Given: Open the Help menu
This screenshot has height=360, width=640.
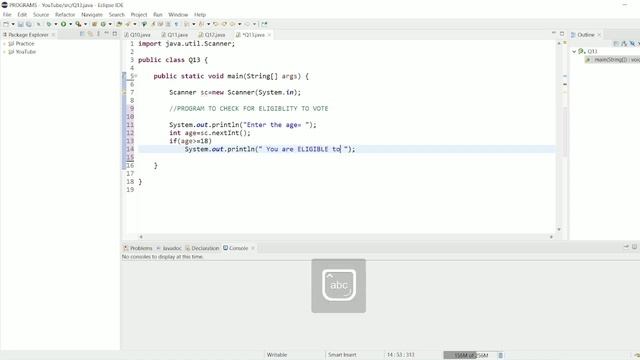Looking at the screenshot, I should click(200, 15).
